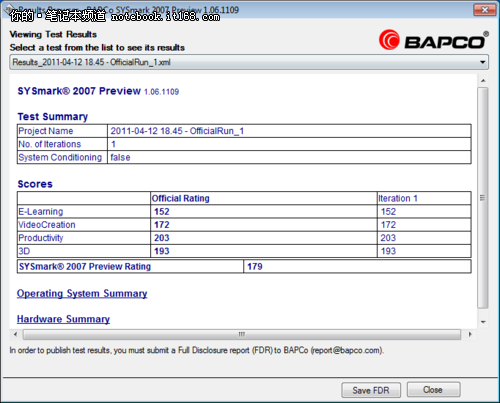500x403 pixels.
Task: Click the vertical scrollbar up arrow
Action: point(483,81)
